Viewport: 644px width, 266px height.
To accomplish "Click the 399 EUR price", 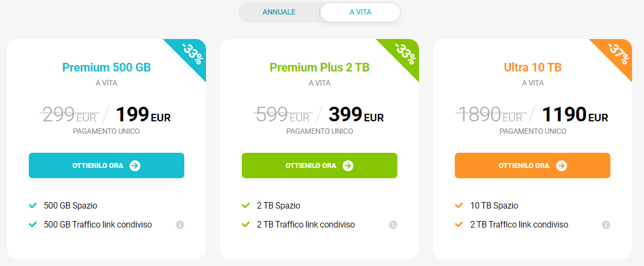I will point(356,114).
